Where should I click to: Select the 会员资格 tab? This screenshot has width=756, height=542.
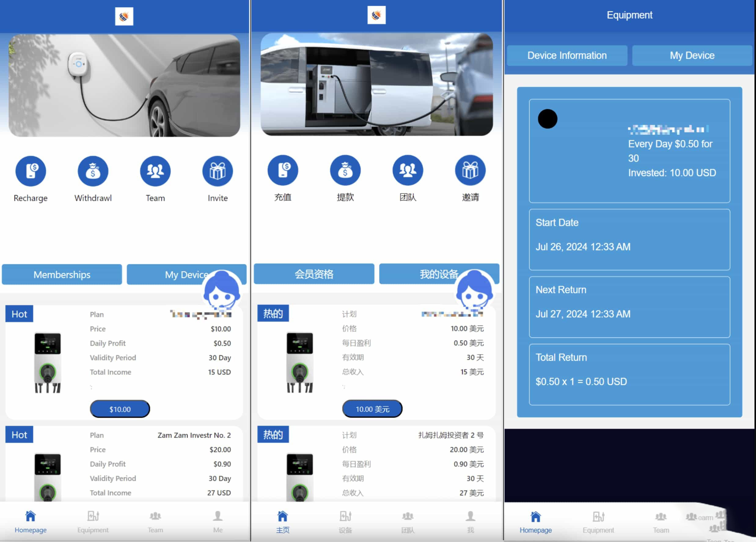pyautogui.click(x=314, y=274)
